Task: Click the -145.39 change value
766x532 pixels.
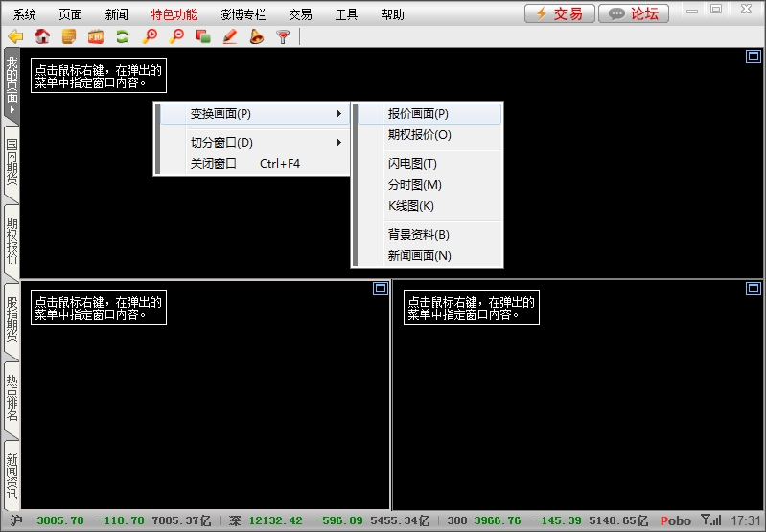Action: [x=557, y=520]
